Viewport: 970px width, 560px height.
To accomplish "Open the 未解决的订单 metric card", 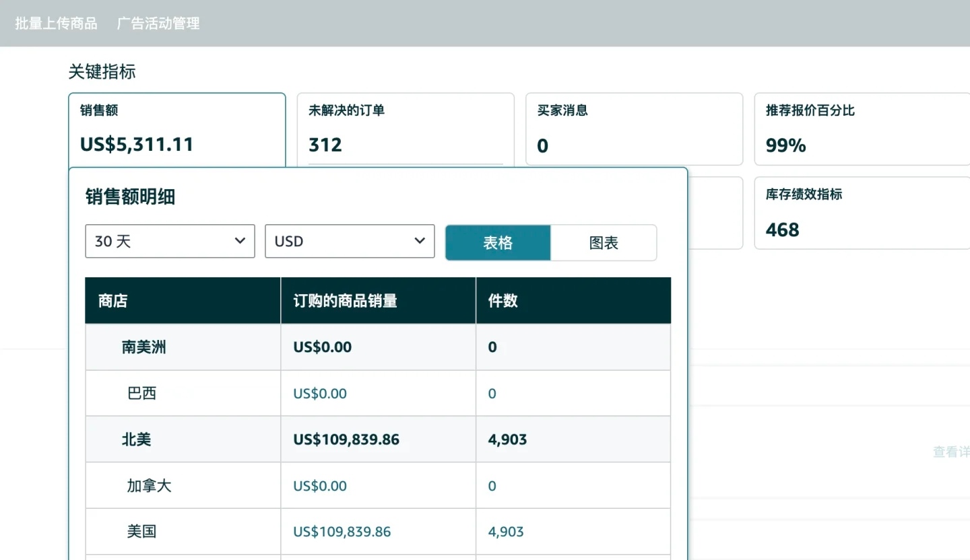I will (x=405, y=129).
